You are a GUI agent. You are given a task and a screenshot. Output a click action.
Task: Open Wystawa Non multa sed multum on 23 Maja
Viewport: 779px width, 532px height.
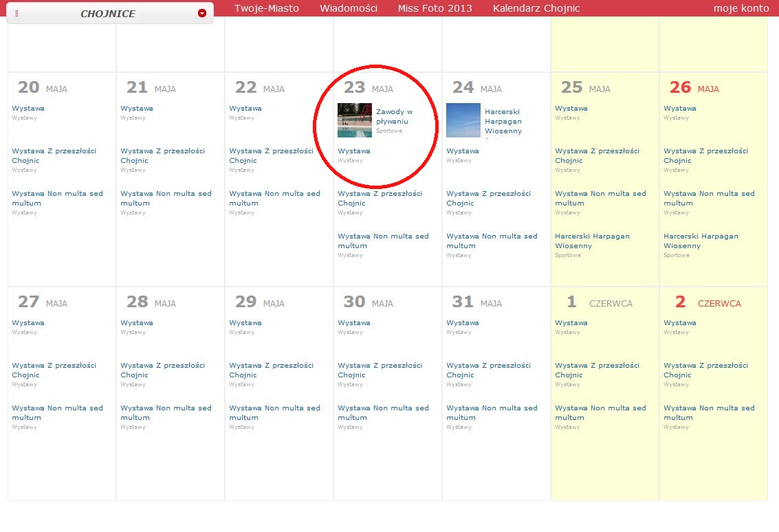[383, 241]
